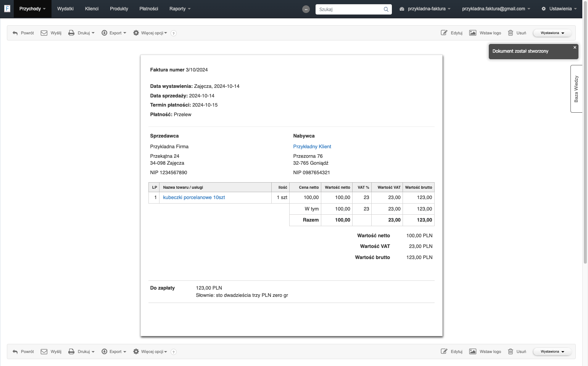Click the seller NIP 1234567890
This screenshot has width=588, height=366.
169,173
